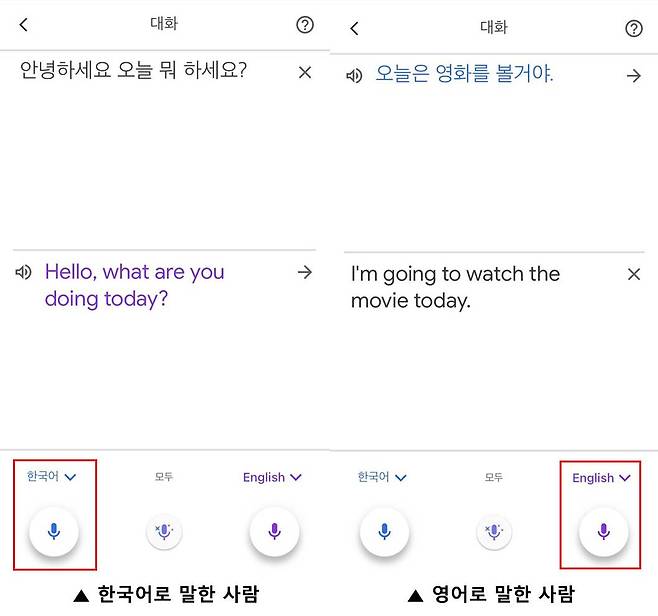Screen dimensions: 658x616
Task: Tap blue Korean microphone button on left screen
Action: tap(54, 531)
